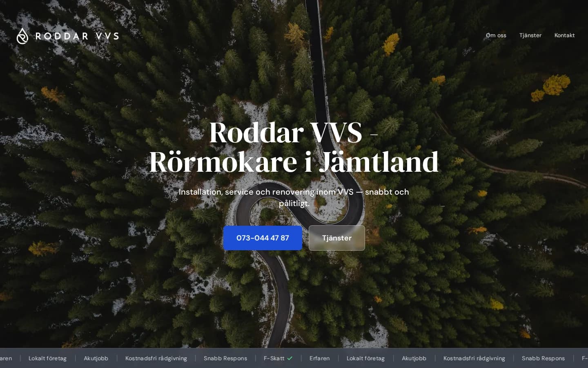Click the first Lokalt företag badge
588x368 pixels.
coord(47,358)
